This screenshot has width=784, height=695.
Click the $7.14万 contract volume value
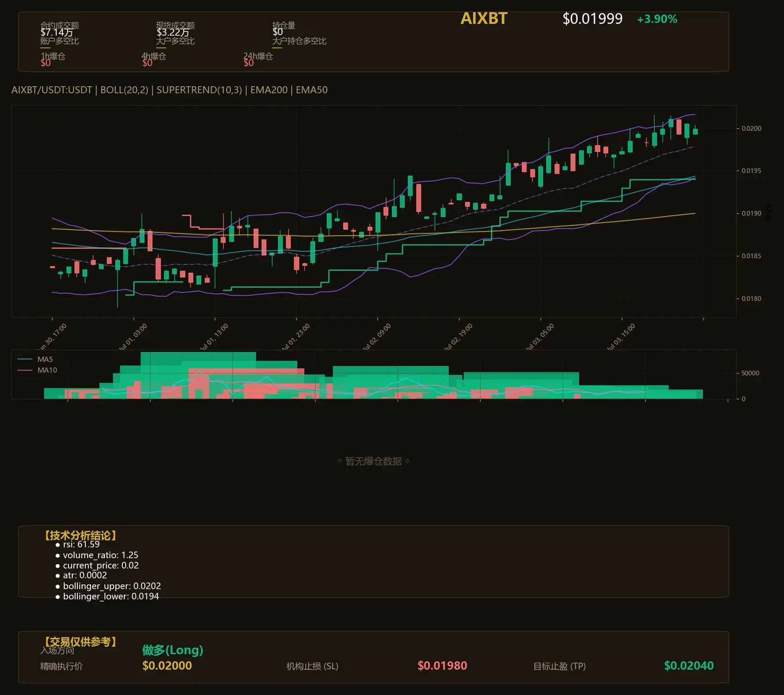click(x=57, y=32)
